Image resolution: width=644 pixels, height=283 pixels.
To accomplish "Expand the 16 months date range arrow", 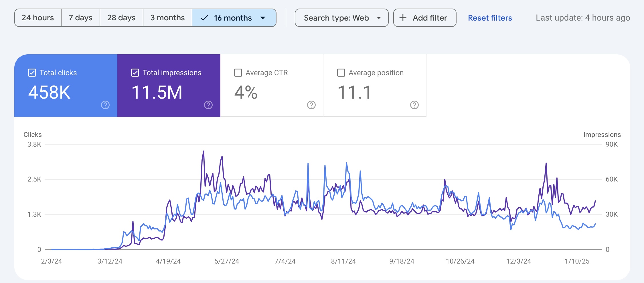I will [x=263, y=18].
